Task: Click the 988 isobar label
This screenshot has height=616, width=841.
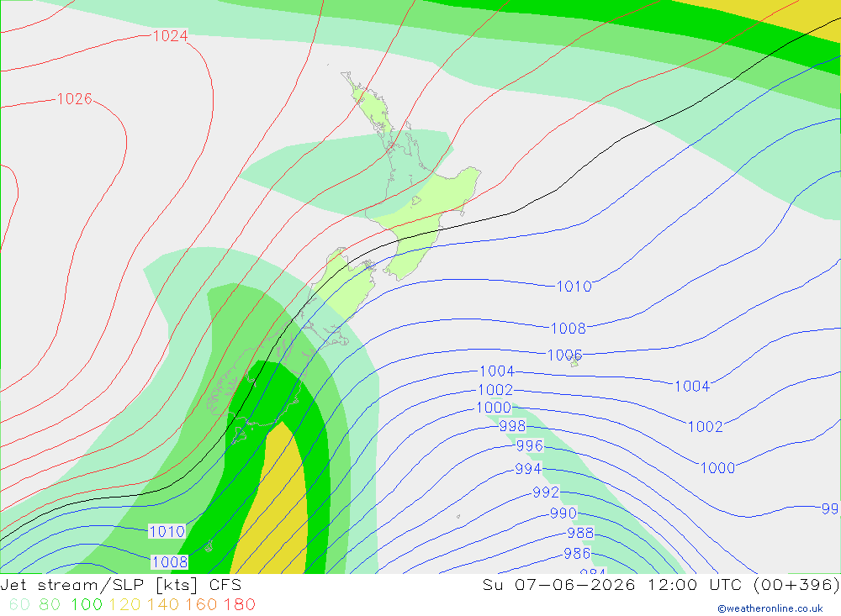Action: (580, 533)
